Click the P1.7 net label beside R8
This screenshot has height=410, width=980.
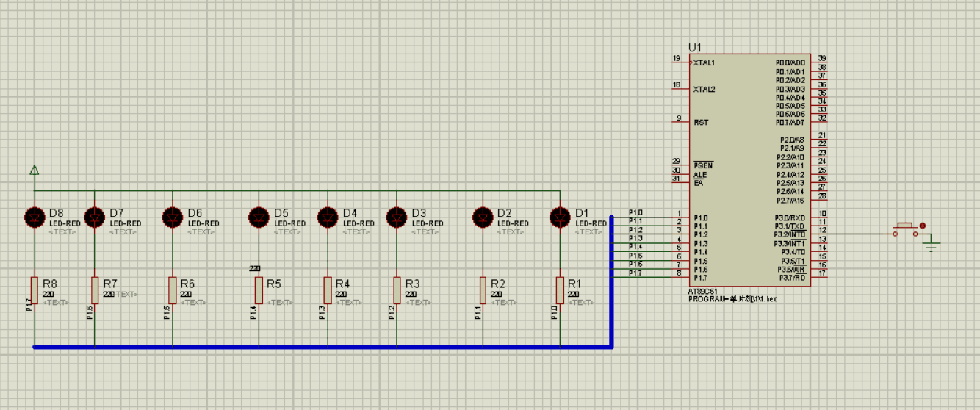tap(29, 305)
